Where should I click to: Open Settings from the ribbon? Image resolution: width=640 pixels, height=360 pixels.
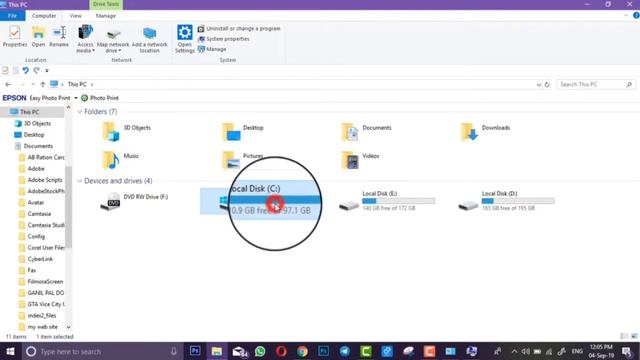184,39
